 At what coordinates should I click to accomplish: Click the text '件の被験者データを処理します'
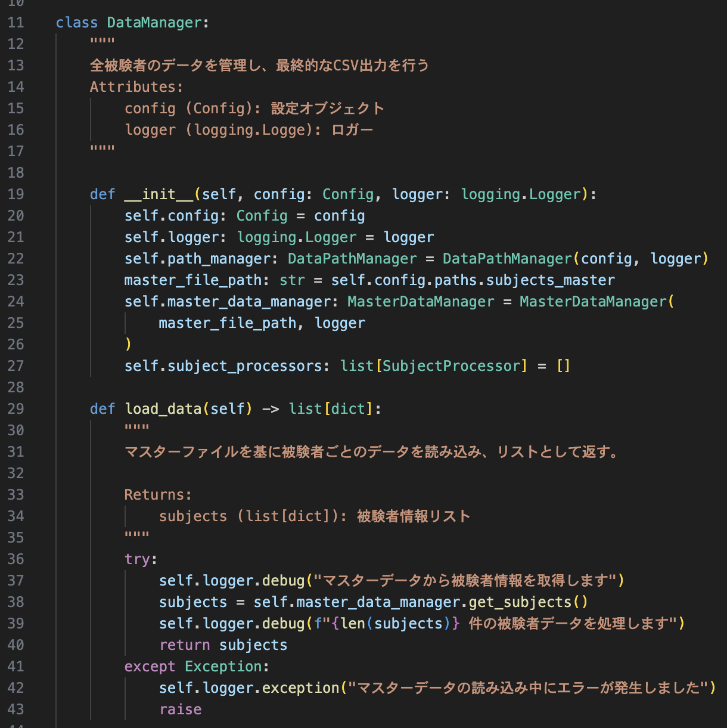point(568,624)
